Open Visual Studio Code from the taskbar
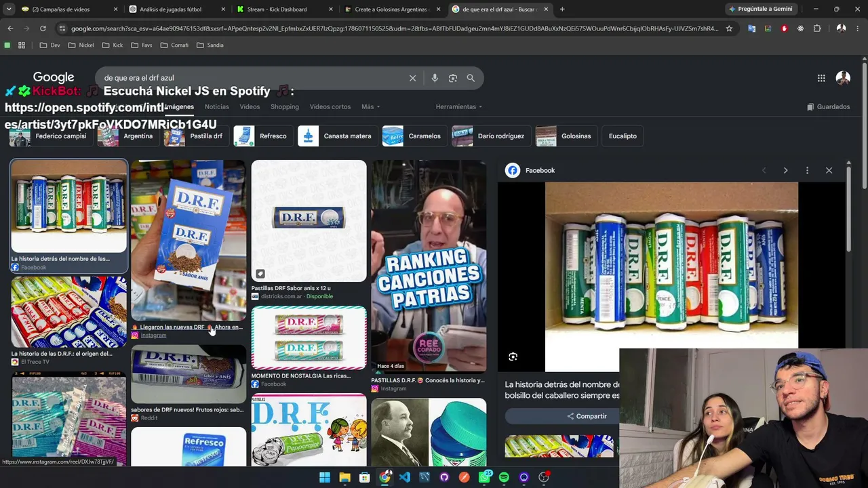Image resolution: width=868 pixels, height=488 pixels. click(x=405, y=477)
